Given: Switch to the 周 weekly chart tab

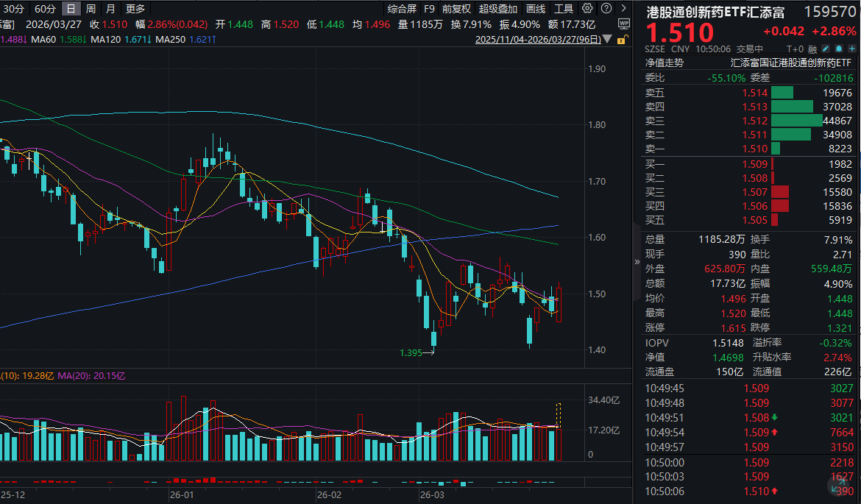Looking at the screenshot, I should coord(89,9).
